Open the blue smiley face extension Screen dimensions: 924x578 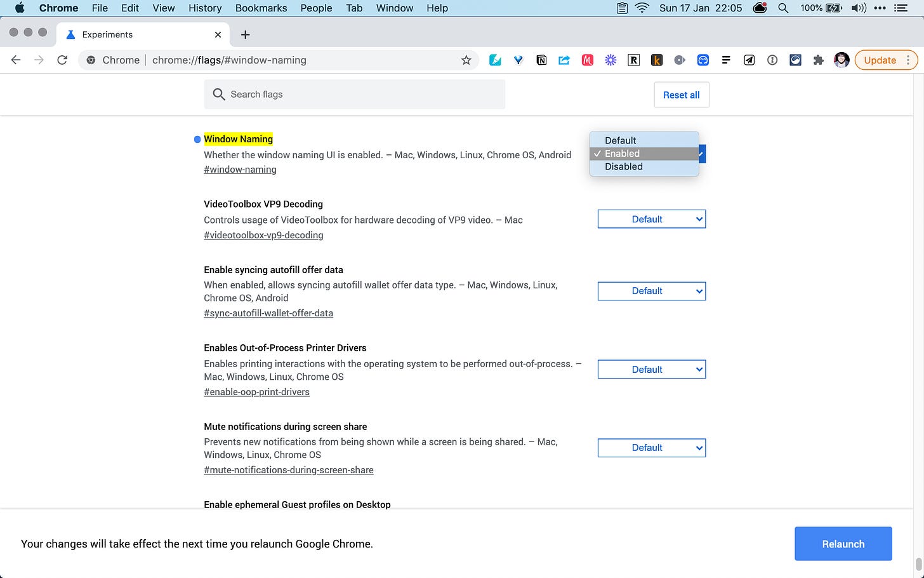coord(703,60)
